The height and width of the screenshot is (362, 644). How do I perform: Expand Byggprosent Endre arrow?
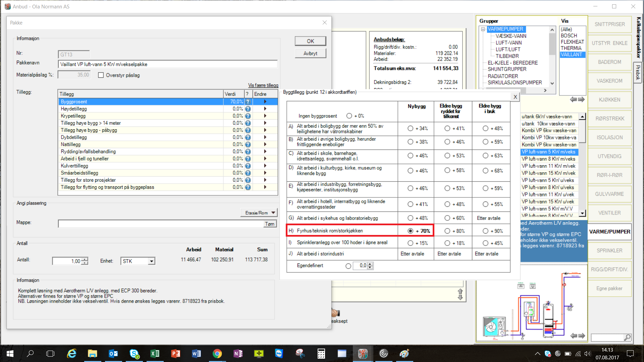pos(265,102)
